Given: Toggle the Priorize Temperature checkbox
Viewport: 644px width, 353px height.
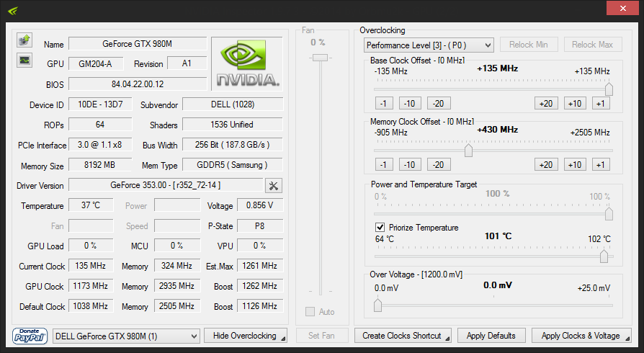Looking at the screenshot, I should point(380,227).
